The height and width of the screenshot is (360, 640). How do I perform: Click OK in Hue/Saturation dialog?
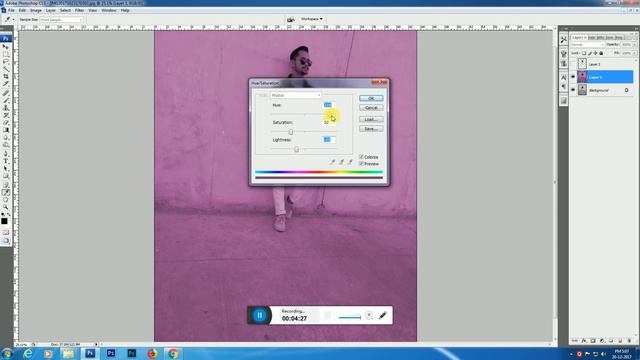pos(371,98)
